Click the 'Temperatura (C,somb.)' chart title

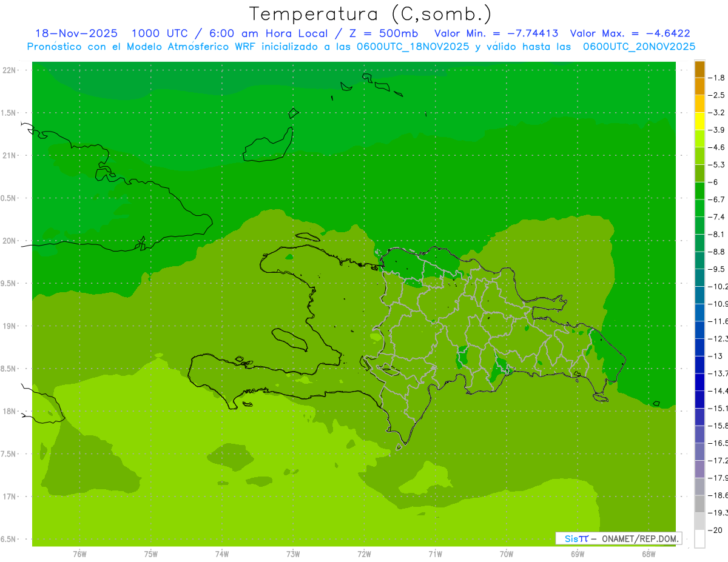[370, 13]
